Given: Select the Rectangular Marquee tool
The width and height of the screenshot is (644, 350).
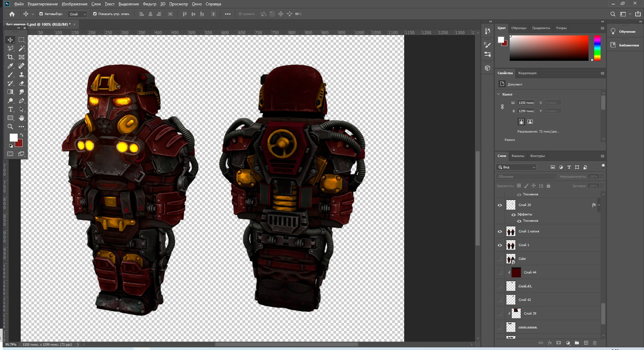Looking at the screenshot, I should 22,40.
